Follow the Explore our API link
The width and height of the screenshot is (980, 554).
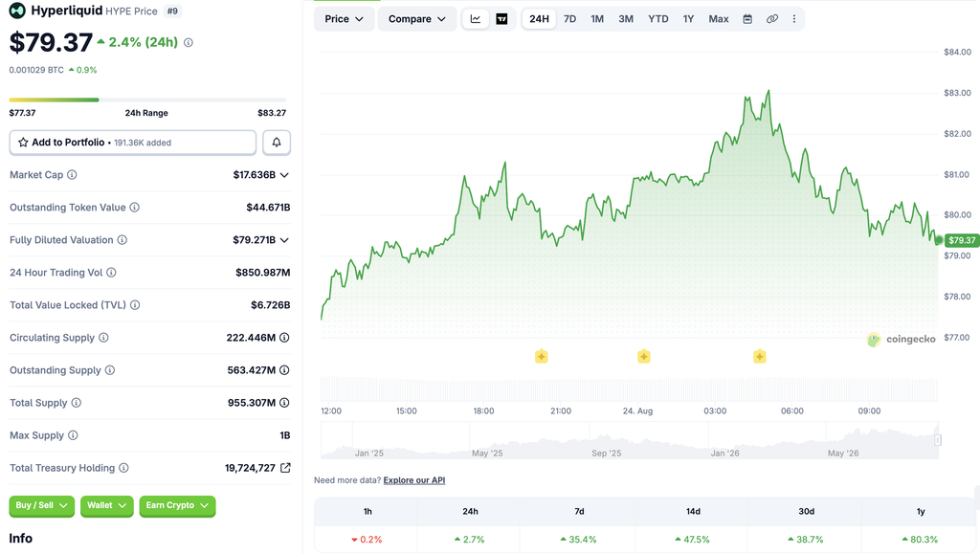[x=413, y=480]
